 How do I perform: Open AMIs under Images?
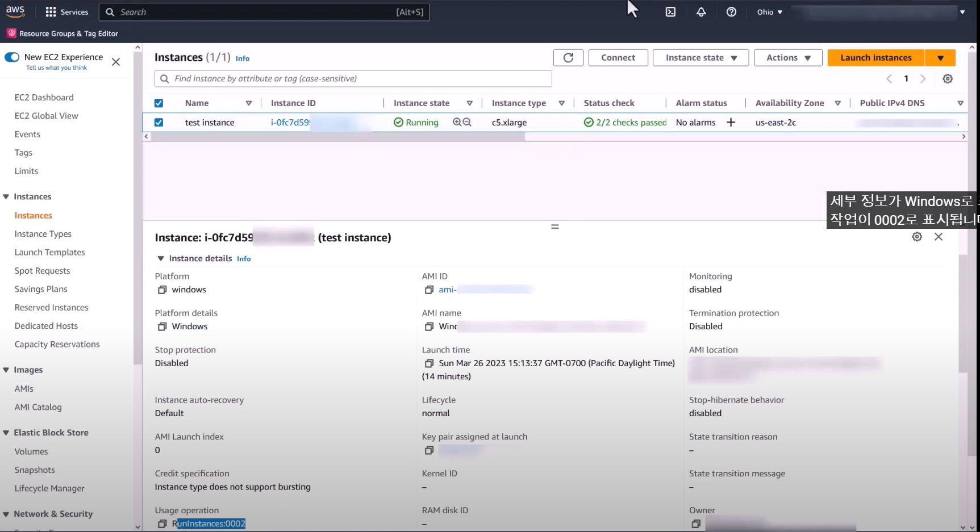click(x=24, y=388)
